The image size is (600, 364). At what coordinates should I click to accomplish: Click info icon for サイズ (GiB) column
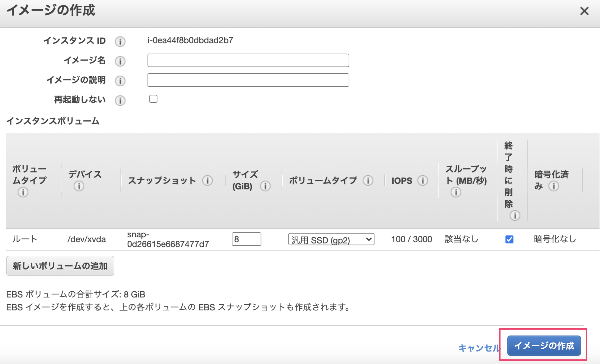[265, 186]
